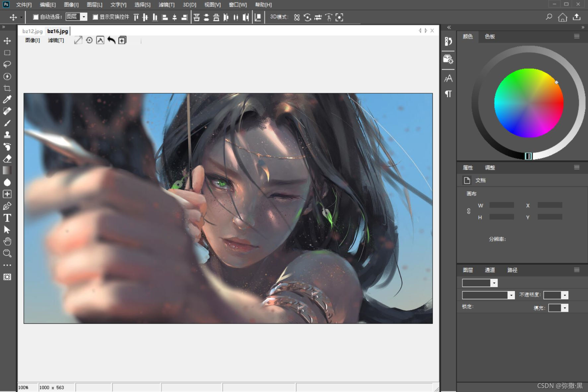Screen dimensions: 588x392
Task: Select the Move tool in the left toolbar
Action: (x=7, y=41)
